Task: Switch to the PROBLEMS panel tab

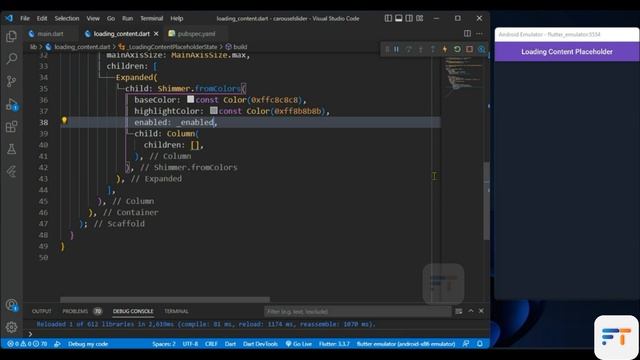Action: click(75, 311)
